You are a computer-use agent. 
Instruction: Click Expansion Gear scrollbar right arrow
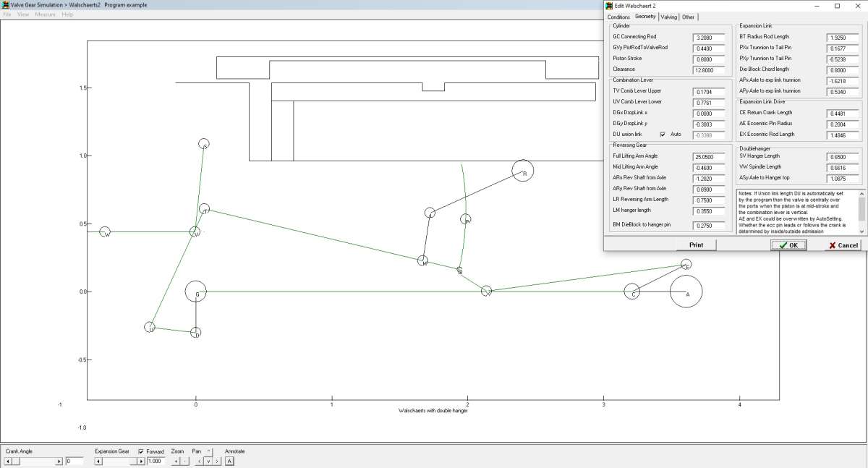140,461
